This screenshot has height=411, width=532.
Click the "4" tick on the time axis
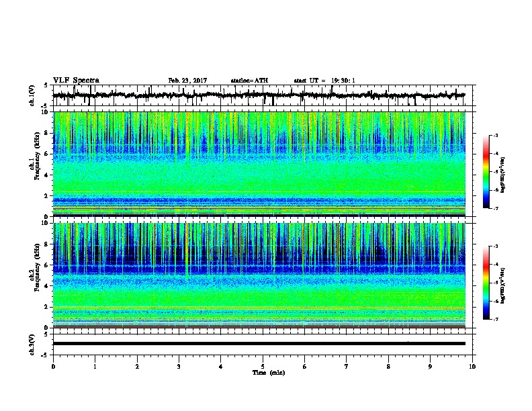pyautogui.click(x=221, y=367)
